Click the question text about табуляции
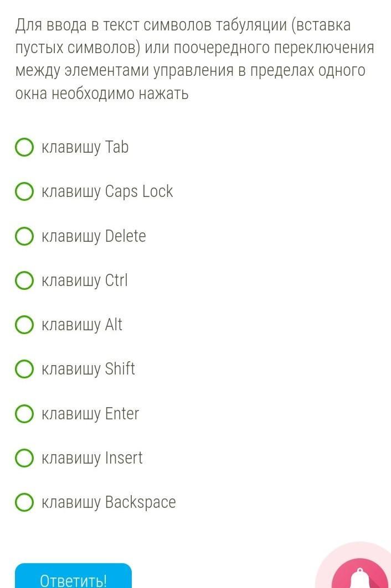The width and height of the screenshot is (391, 588). pos(194,60)
